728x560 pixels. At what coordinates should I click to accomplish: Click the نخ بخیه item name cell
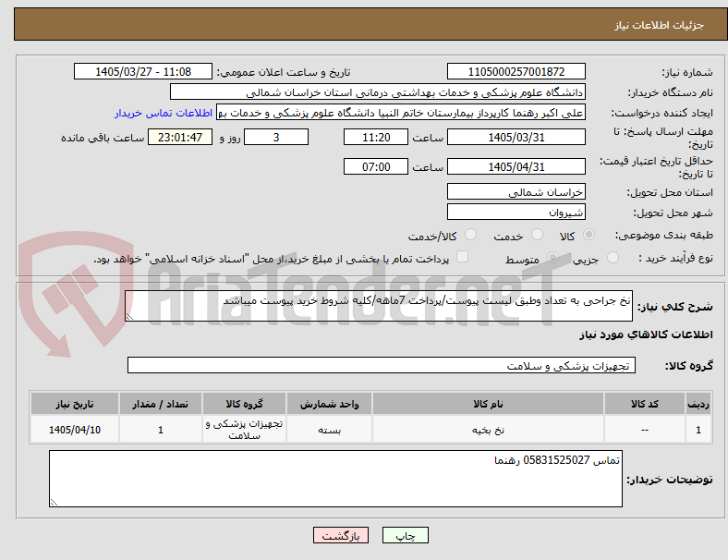488,430
